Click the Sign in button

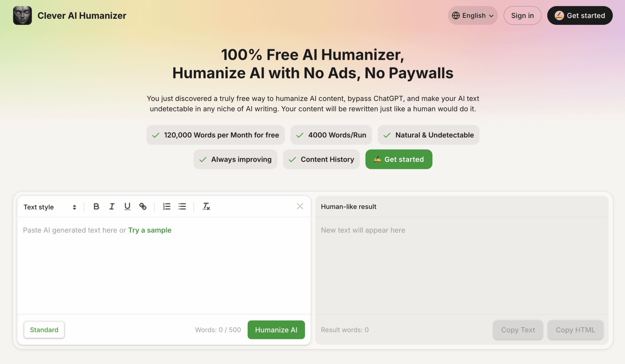pos(522,15)
